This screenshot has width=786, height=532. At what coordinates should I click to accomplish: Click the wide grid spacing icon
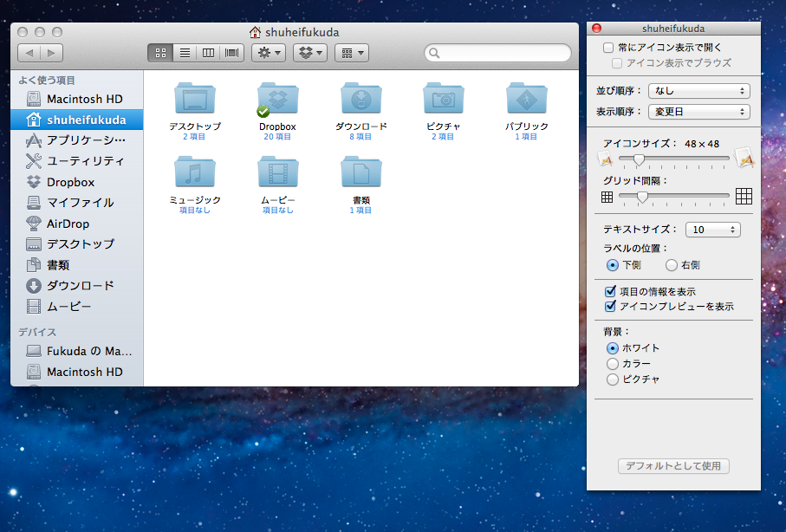click(x=744, y=196)
